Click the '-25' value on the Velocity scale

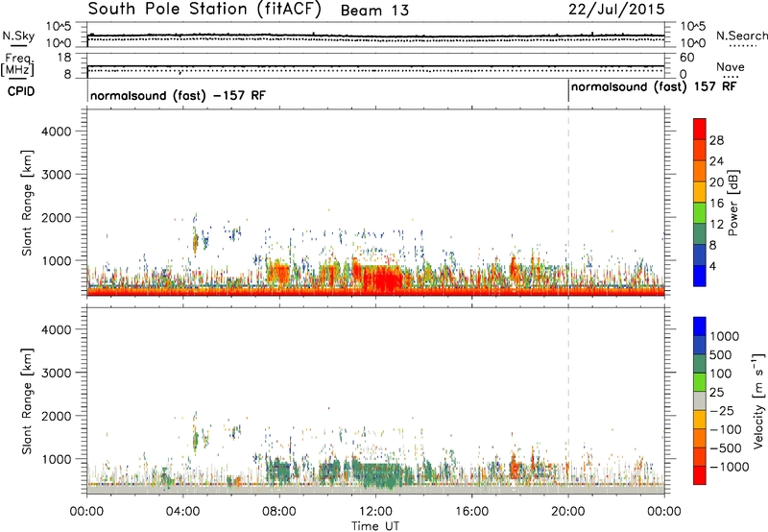coord(721,411)
